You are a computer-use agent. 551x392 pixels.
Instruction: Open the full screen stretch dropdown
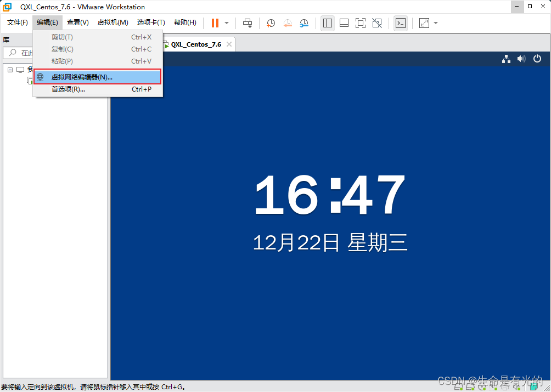pyautogui.click(x=435, y=23)
